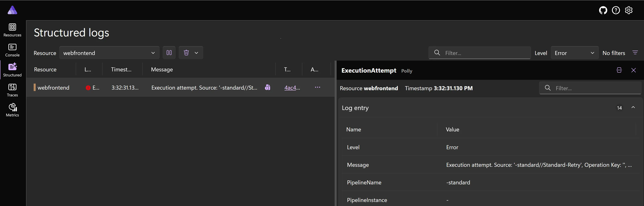This screenshot has height=206, width=644.
Task: Switch to the Console logs view
Action: (12, 50)
